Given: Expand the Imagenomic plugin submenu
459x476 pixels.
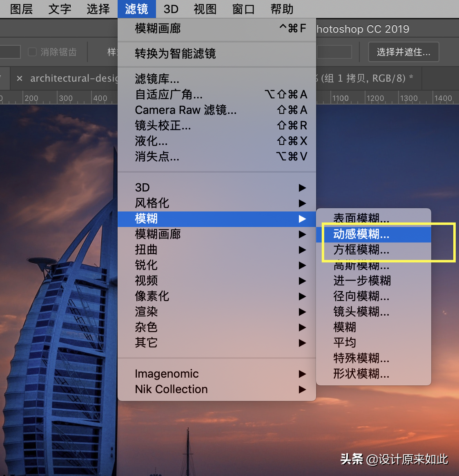Looking at the screenshot, I should 217,374.
